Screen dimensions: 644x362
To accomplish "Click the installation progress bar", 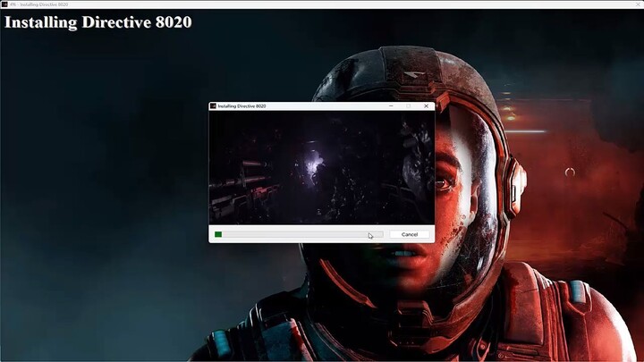I will click(299, 234).
